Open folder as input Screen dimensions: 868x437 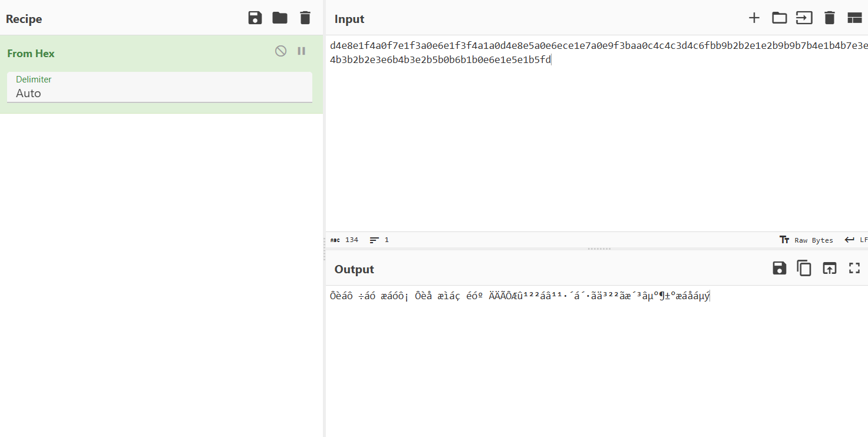click(x=780, y=18)
